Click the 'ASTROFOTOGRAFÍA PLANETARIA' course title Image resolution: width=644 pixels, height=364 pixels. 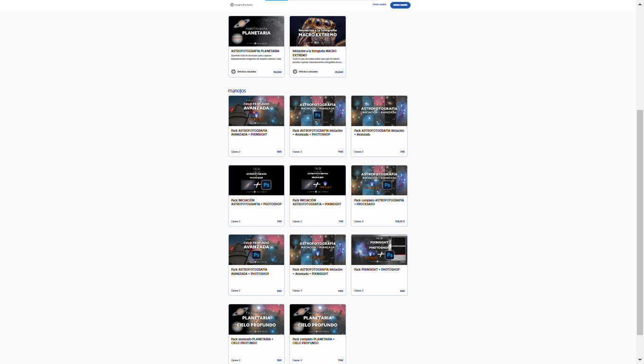255,51
